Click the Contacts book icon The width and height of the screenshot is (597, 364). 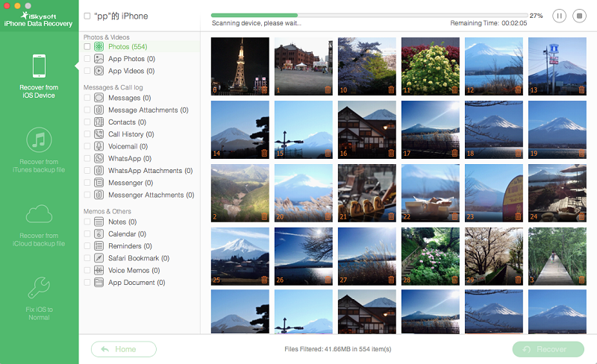click(99, 122)
